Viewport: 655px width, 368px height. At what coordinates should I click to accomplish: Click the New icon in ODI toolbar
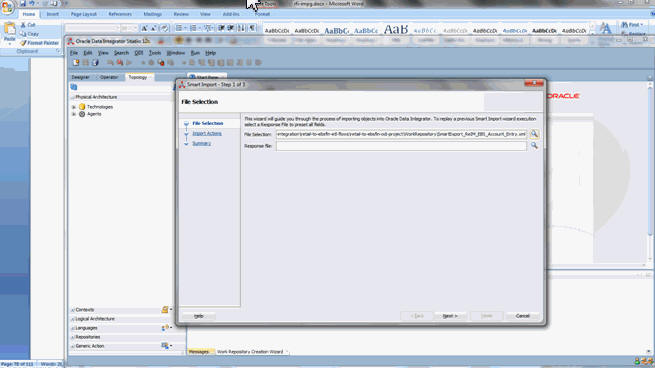click(76, 63)
